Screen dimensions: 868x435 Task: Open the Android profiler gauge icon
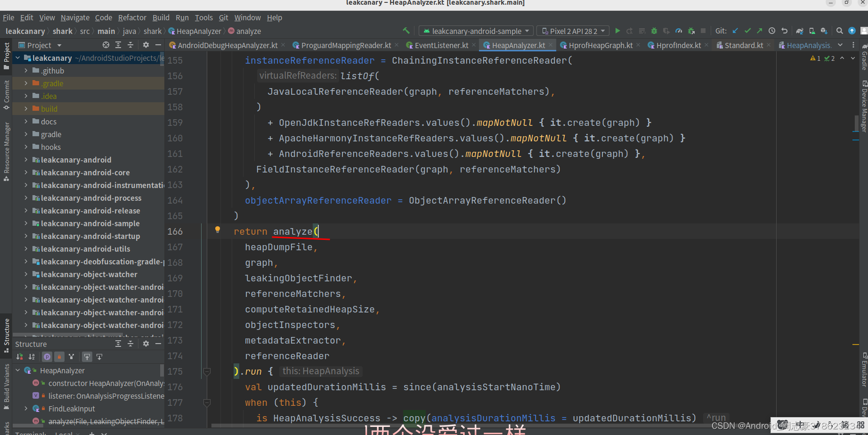coord(679,31)
